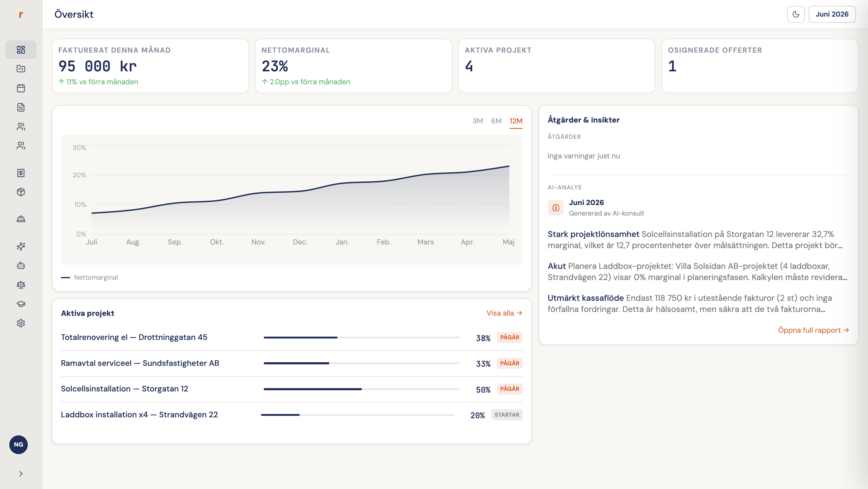Click the 'Utmärkt kassaflöde' insight text
Image resolution: width=868 pixels, height=489 pixels.
pyautogui.click(x=690, y=304)
